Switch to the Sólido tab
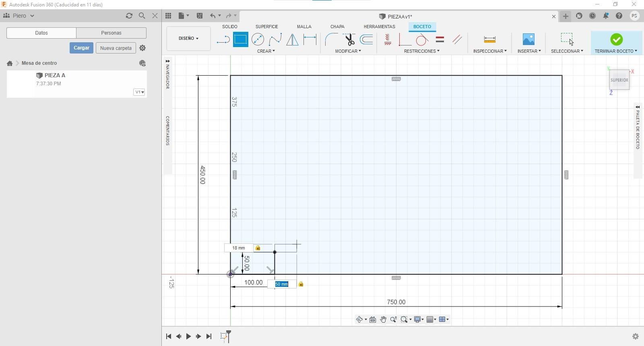Screen dimensions: 644x346 (x=230, y=27)
